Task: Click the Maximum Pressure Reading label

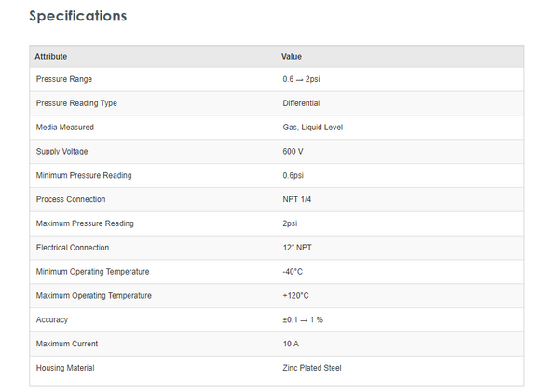Action: pyautogui.click(x=85, y=223)
